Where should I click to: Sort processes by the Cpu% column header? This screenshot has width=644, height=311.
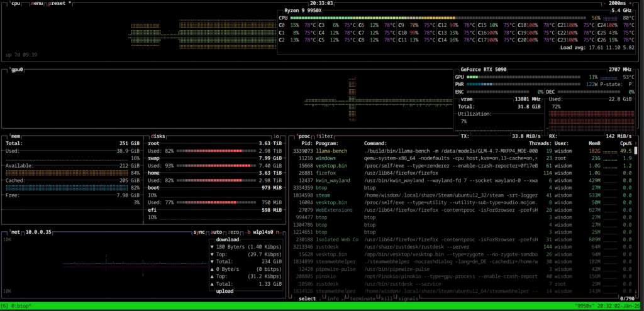pyautogui.click(x=625, y=143)
